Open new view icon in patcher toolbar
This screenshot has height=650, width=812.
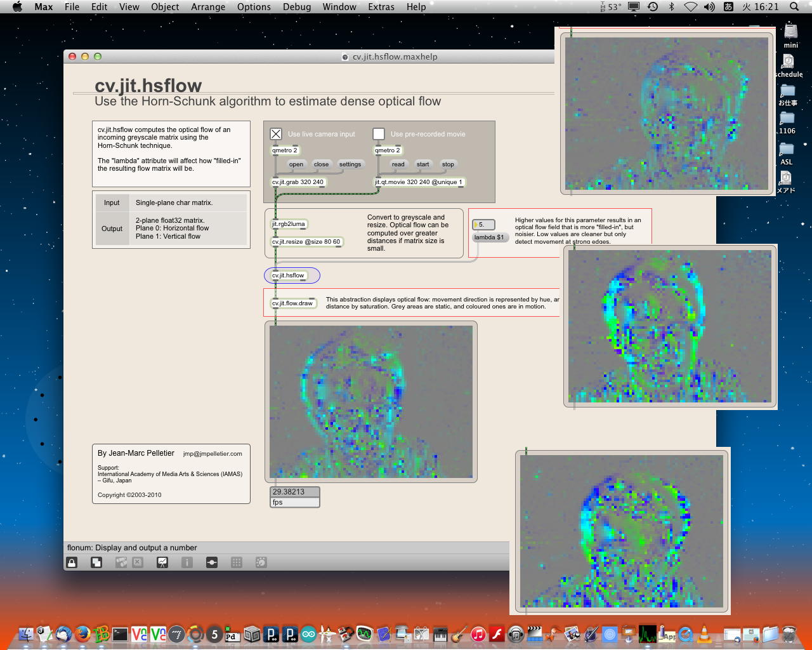click(x=96, y=562)
